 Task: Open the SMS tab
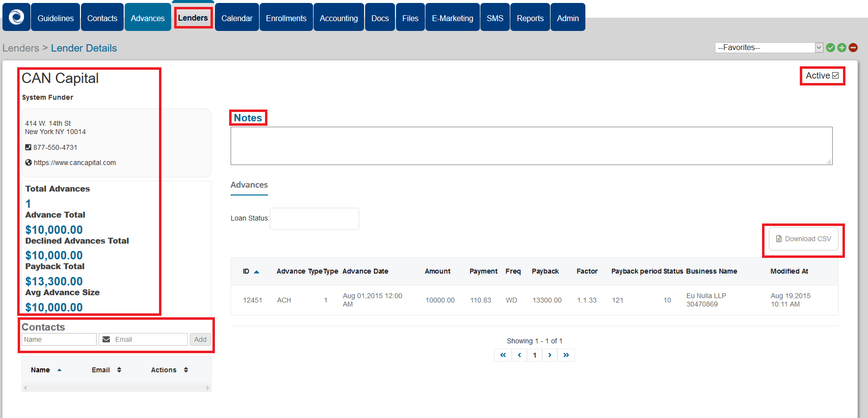click(x=495, y=18)
